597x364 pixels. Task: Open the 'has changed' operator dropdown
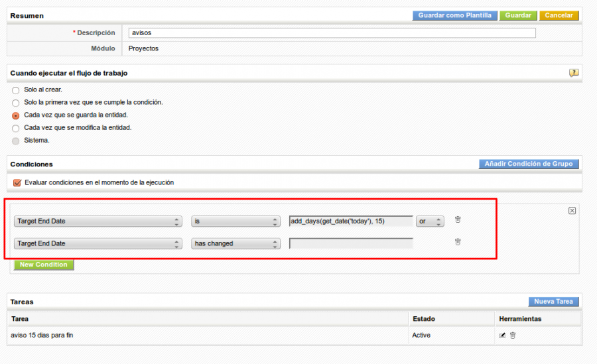[235, 243]
